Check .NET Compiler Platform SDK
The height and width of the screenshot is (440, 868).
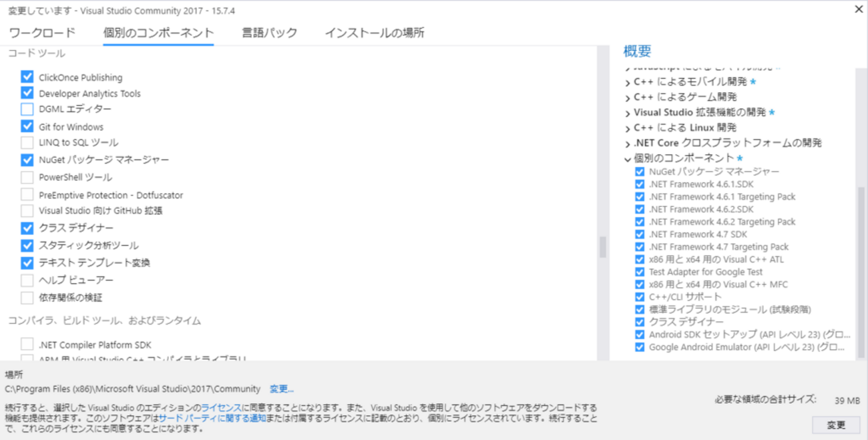point(27,345)
